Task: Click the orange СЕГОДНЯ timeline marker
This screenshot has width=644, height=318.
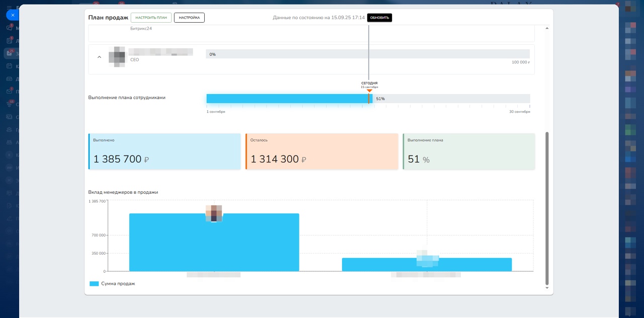Action: click(x=369, y=91)
